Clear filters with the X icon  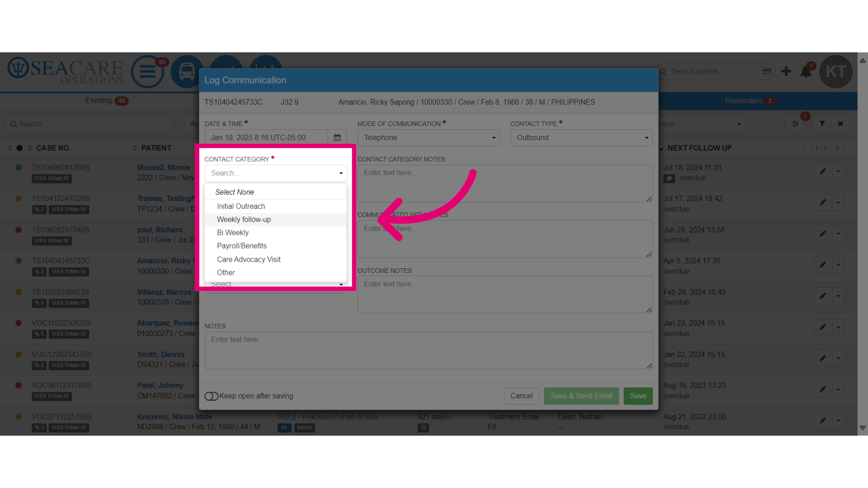(840, 124)
